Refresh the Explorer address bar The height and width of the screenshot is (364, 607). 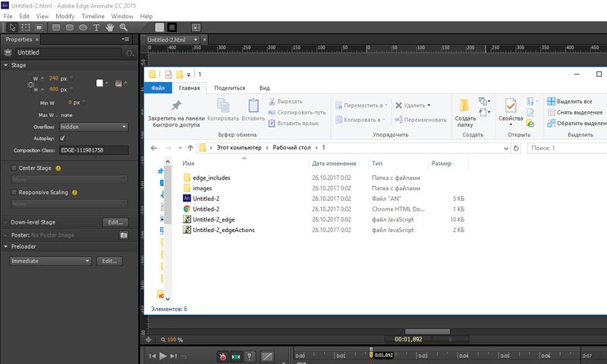pos(516,148)
